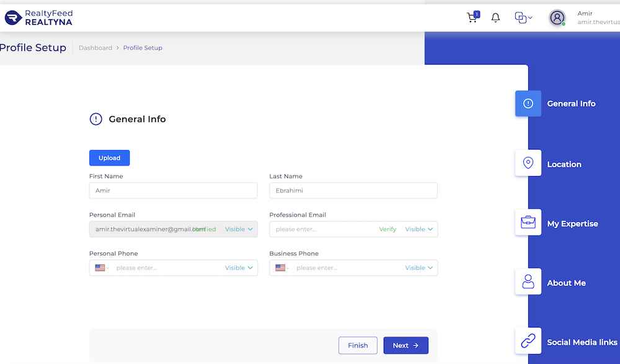Click the RealtyFeed Realtyna logo
Viewport: 620px width, 364px height.
coord(38,18)
